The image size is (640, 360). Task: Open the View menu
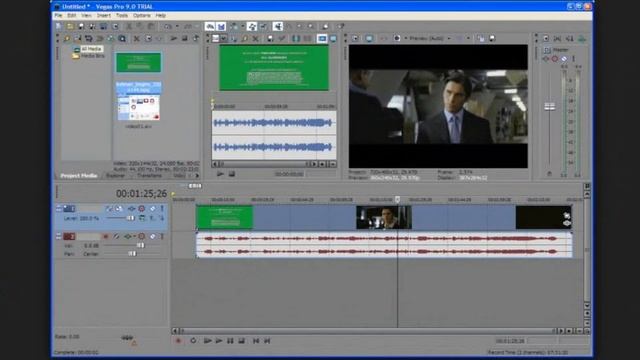coord(86,16)
